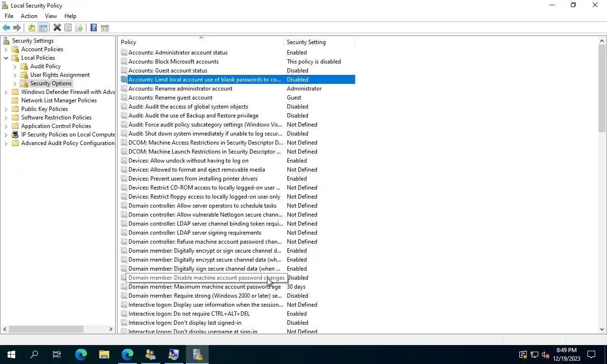
Task: Click the icon beside Accounts: Administrator account status
Action: pyautogui.click(x=124, y=53)
